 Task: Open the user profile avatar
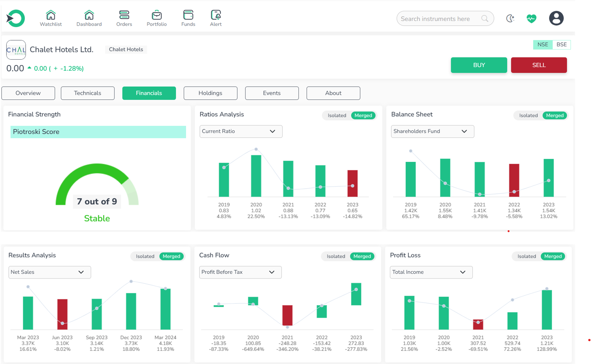click(556, 18)
